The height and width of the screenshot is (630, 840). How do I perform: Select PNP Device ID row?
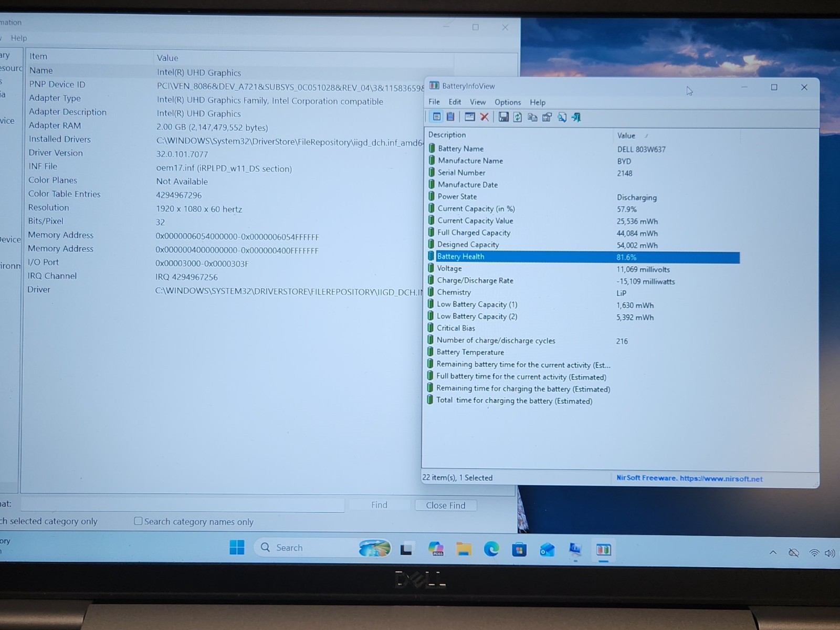(226, 85)
